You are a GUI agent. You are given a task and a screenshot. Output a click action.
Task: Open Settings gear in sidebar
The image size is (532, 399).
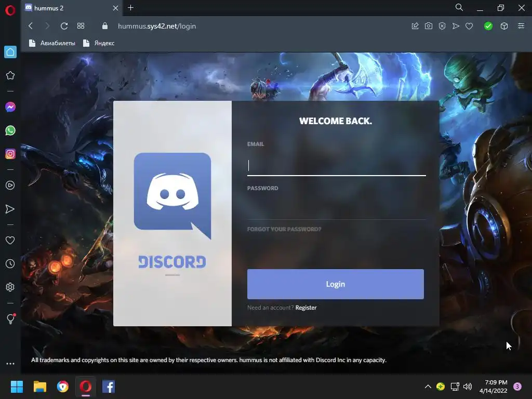pyautogui.click(x=10, y=287)
